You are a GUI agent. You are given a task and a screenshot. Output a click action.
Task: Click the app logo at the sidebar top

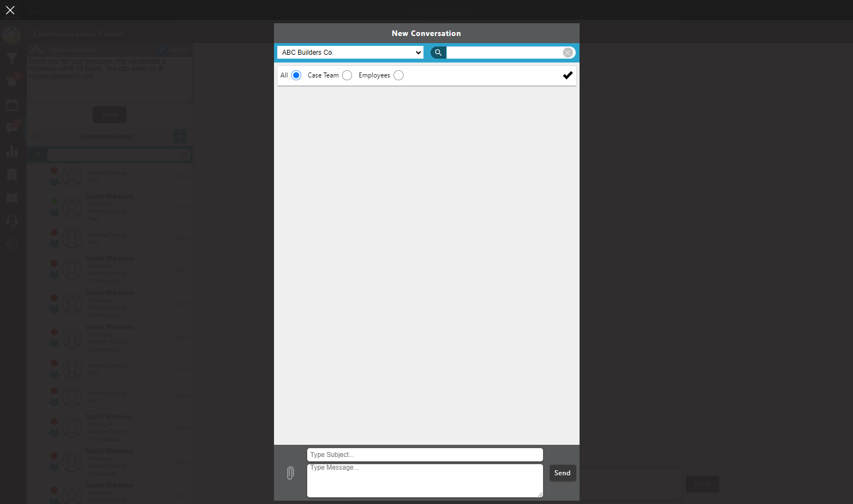12,35
